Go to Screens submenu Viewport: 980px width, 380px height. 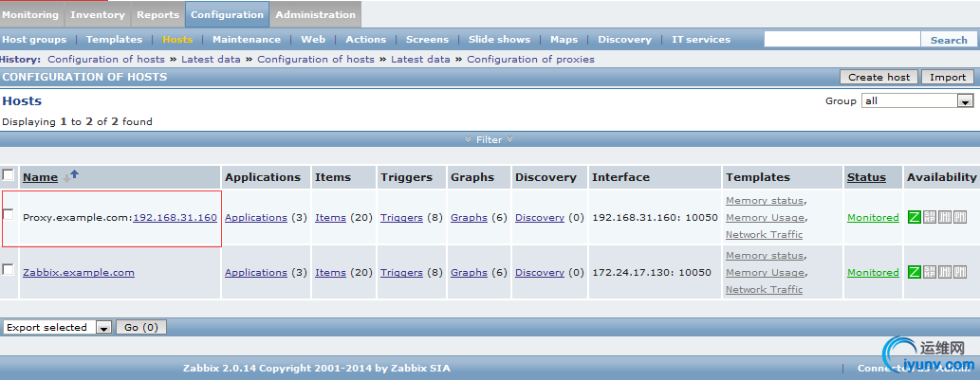(428, 39)
